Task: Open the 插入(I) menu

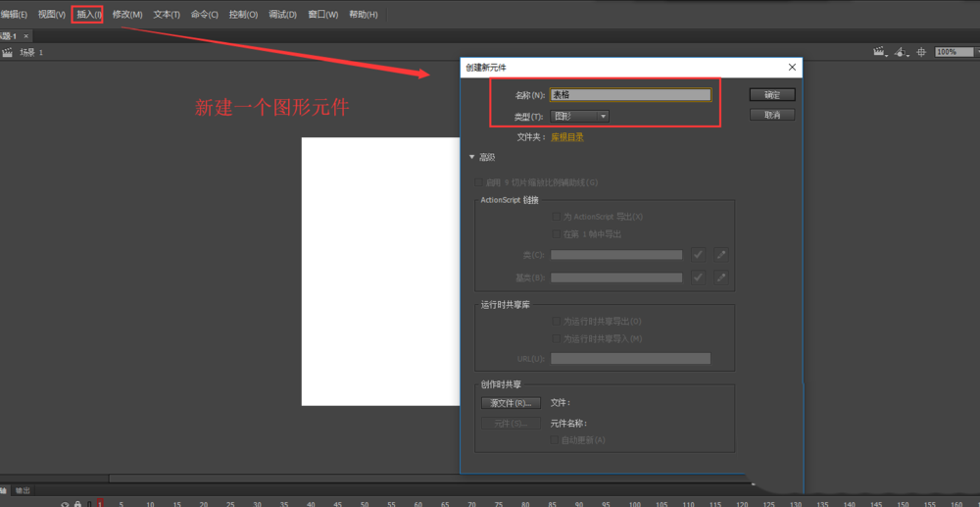Action: 87,15
